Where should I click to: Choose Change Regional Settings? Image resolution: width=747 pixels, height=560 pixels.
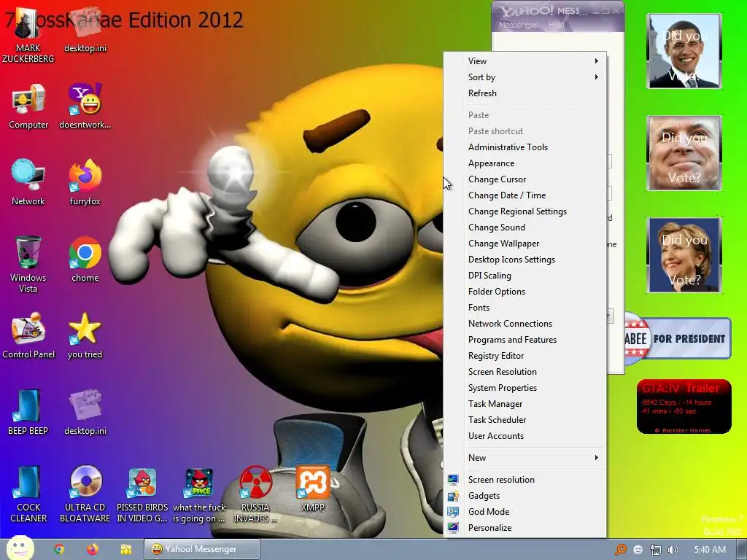click(x=525, y=211)
